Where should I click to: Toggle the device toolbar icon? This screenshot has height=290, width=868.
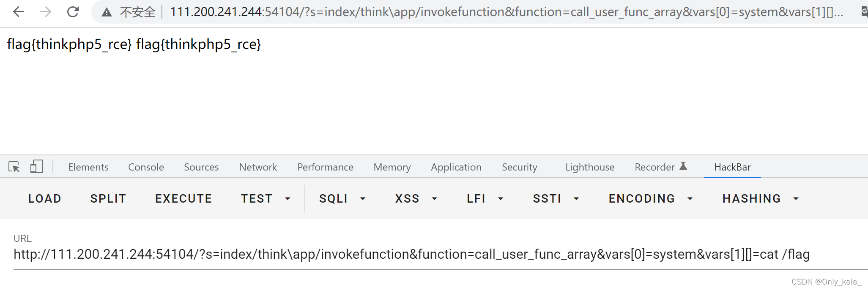(37, 167)
